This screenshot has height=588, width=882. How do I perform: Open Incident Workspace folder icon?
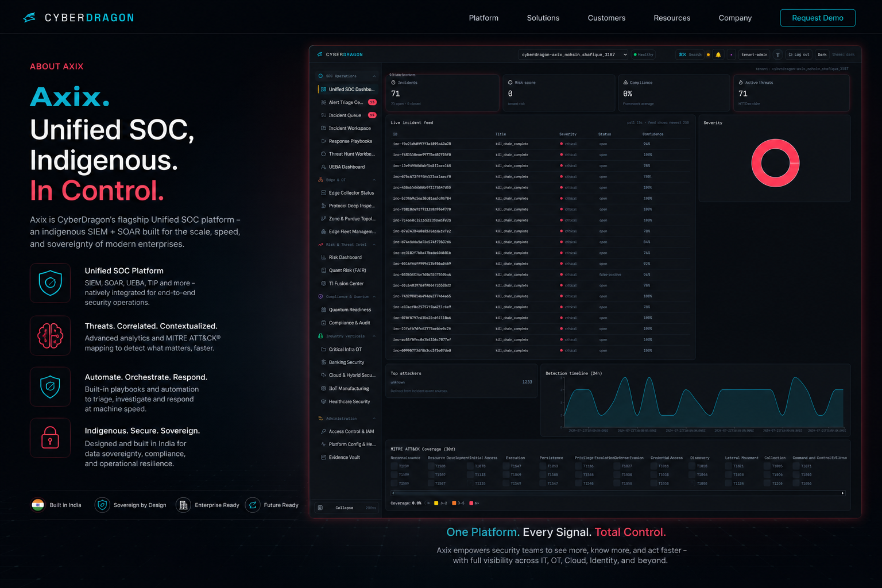[x=323, y=128]
